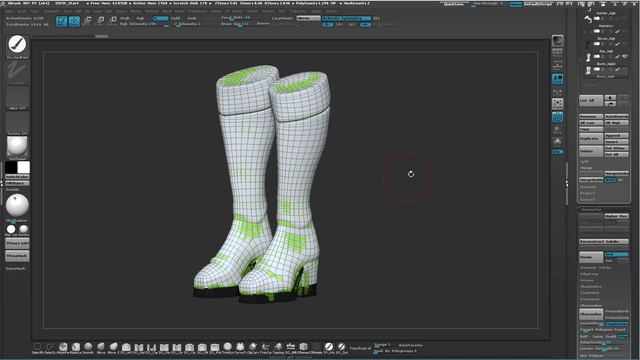Image resolution: width=640 pixels, height=360 pixels.
Task: Expand the Split section
Action: (x=584, y=162)
